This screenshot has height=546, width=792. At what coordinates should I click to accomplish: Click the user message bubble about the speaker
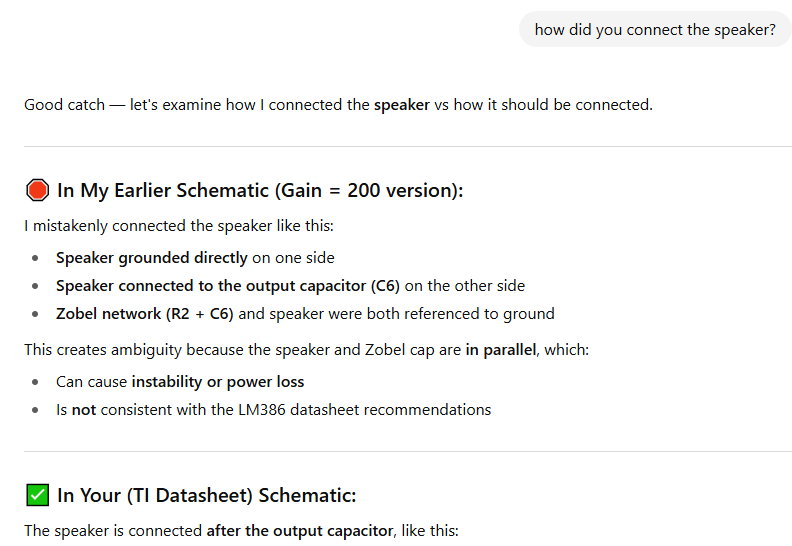(x=655, y=30)
